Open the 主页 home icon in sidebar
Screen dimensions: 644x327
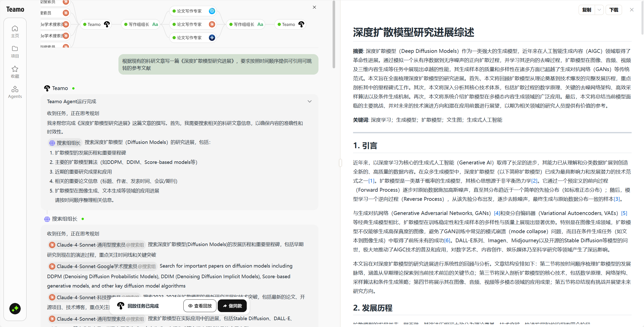pos(15,32)
